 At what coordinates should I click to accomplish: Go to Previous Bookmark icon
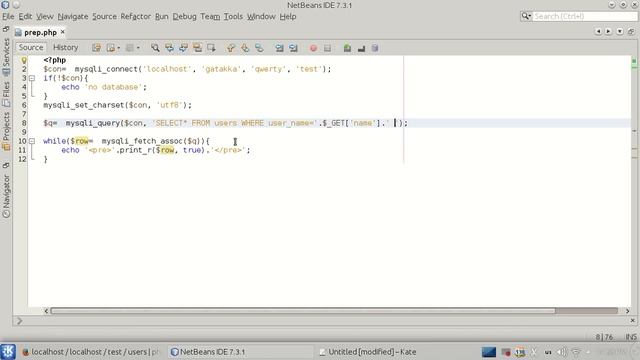(x=231, y=48)
